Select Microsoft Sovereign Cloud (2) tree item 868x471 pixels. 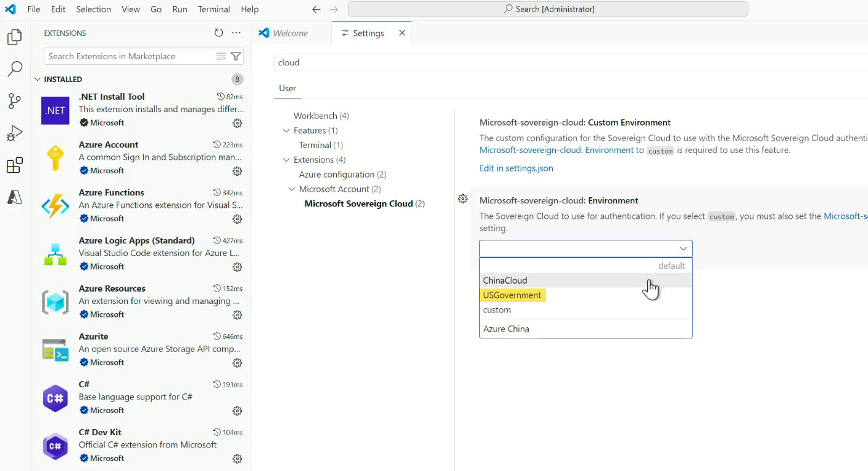(x=365, y=204)
